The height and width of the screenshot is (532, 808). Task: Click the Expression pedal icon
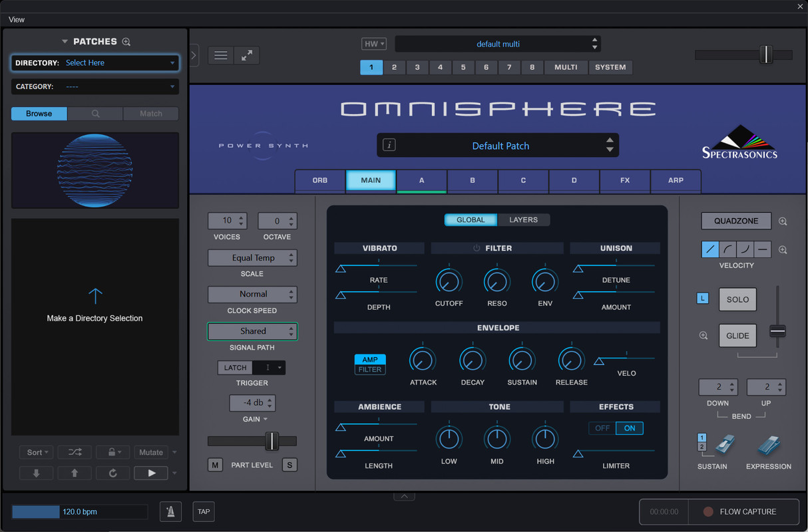(770, 445)
